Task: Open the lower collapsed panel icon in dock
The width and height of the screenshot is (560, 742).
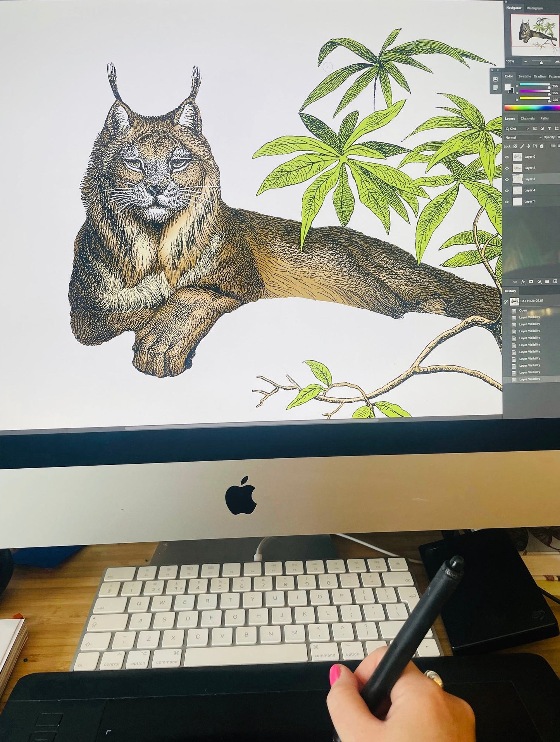Action: (496, 88)
